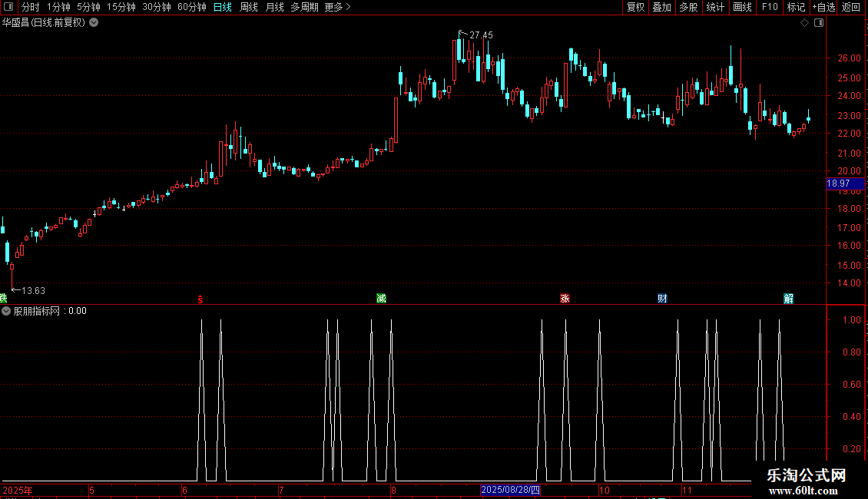The image size is (868, 499).
Task: Select the 60分钟 period tab
Action: (191, 7)
